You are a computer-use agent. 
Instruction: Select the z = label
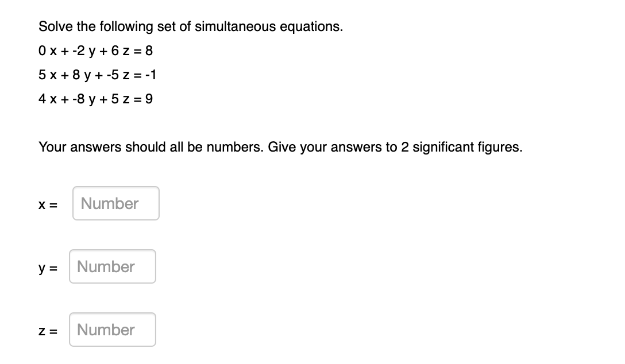(x=48, y=331)
